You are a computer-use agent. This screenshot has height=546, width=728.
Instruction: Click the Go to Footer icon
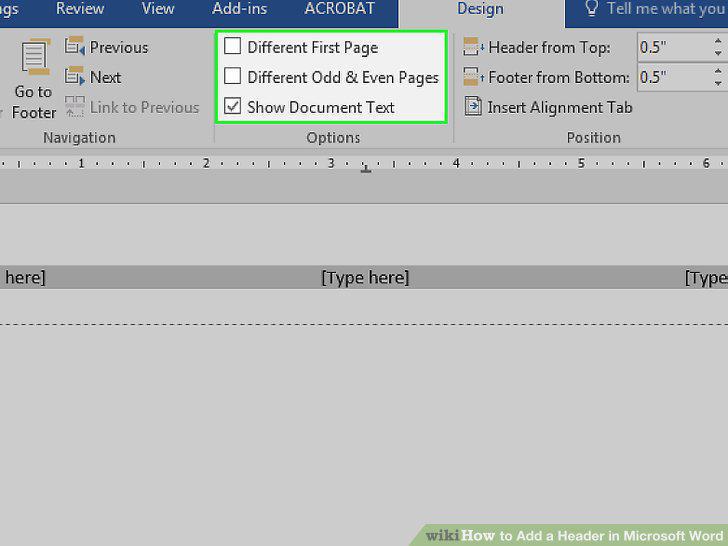(x=36, y=57)
